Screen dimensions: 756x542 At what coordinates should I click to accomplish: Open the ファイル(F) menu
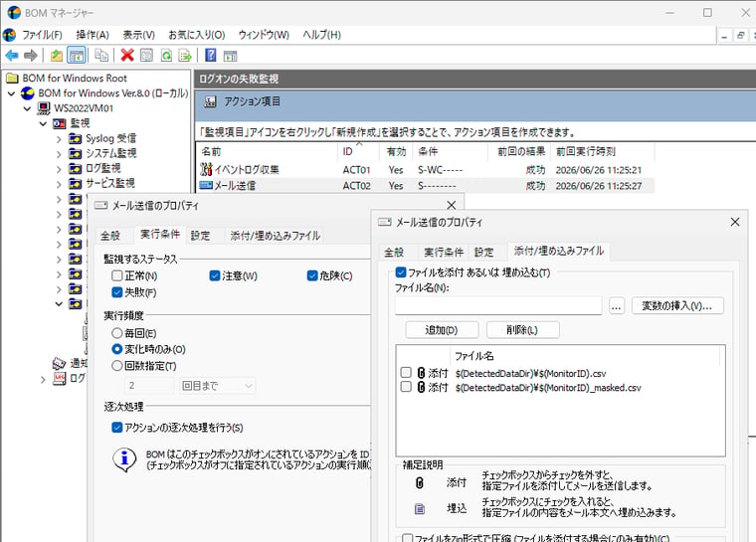(x=42, y=35)
